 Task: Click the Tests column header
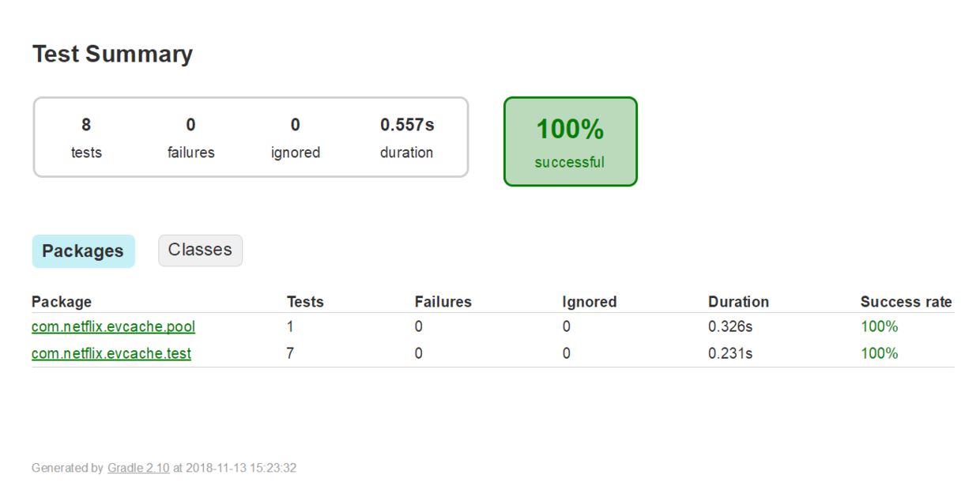(305, 302)
